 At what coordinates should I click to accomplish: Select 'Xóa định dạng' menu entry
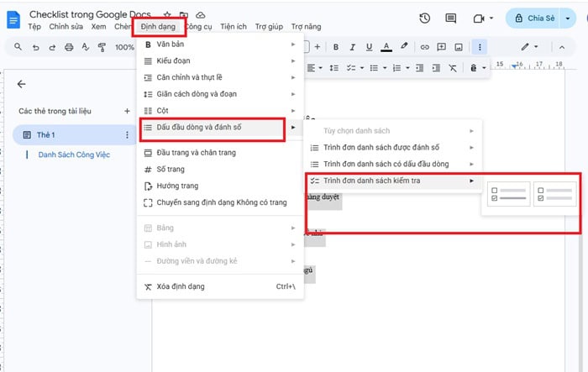pyautogui.click(x=181, y=286)
